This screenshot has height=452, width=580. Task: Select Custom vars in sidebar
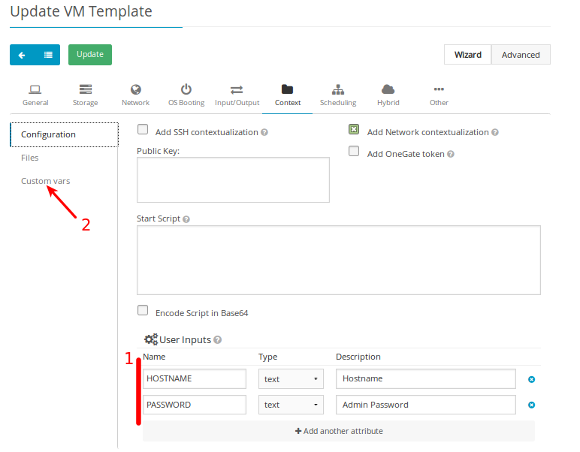click(45, 181)
